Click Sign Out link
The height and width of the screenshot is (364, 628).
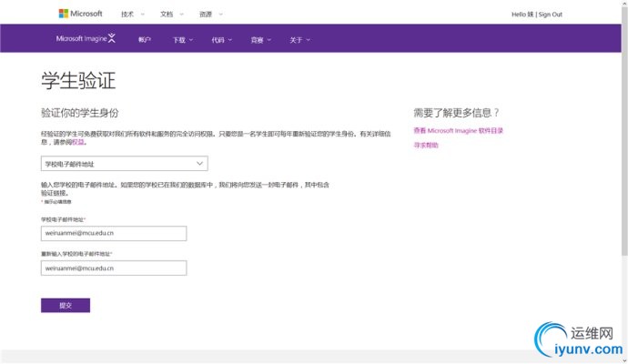pyautogui.click(x=551, y=15)
